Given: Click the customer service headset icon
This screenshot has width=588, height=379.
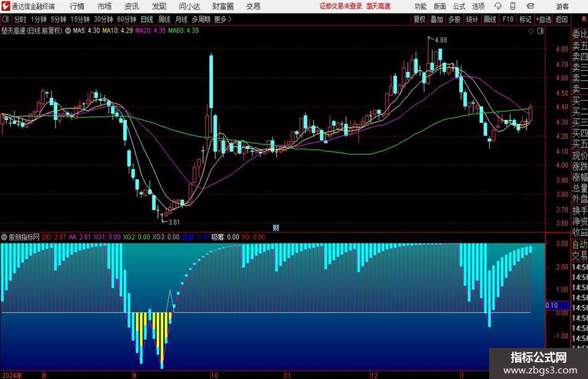Looking at the screenshot, I should (498, 6).
